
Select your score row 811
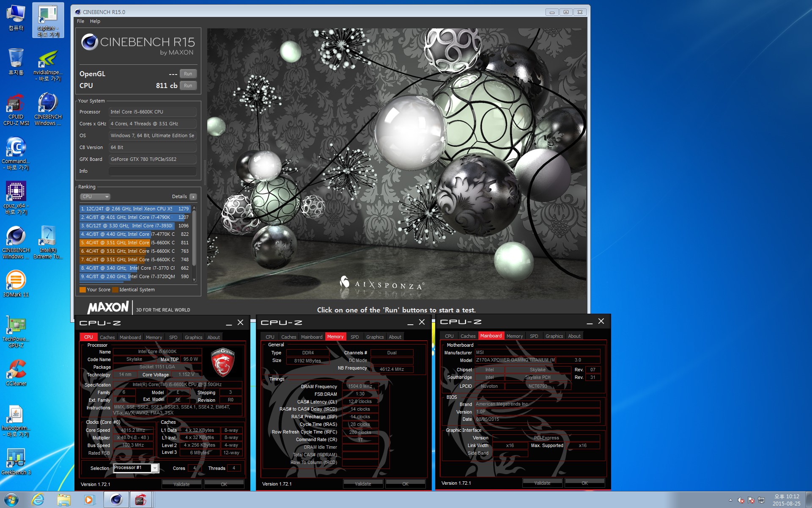(135, 243)
